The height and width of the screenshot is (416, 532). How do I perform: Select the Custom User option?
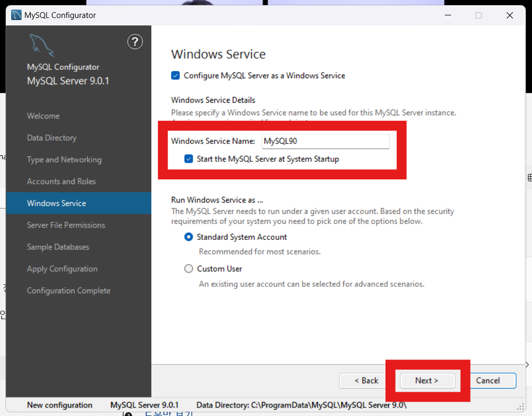pos(189,269)
